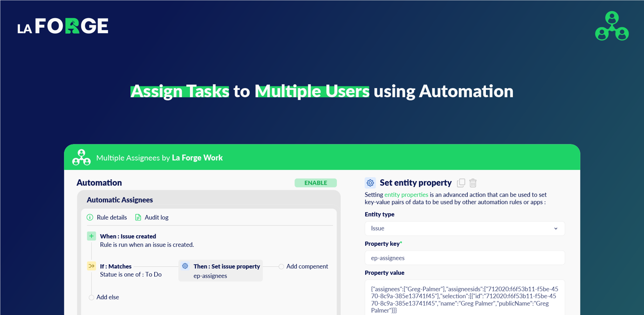Click the info icon beside Rule details
Image resolution: width=644 pixels, height=315 pixels.
point(90,217)
